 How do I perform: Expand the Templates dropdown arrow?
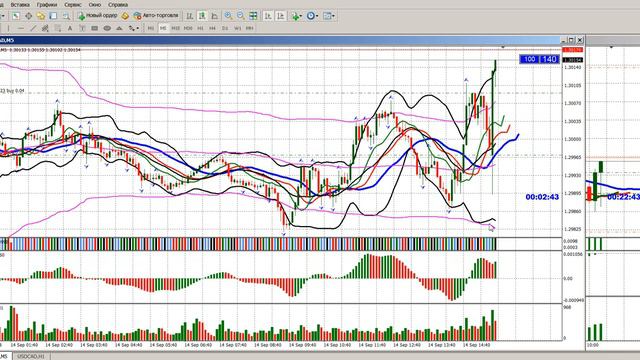[x=333, y=16]
